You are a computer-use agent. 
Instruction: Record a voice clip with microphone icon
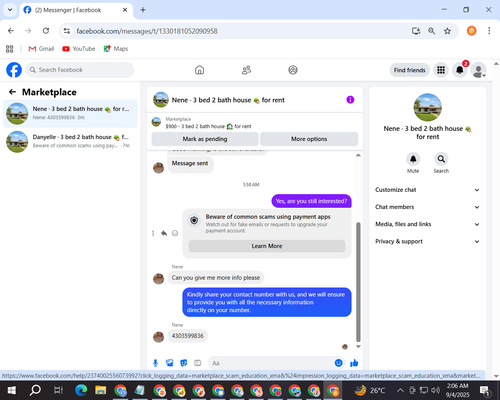tap(155, 363)
